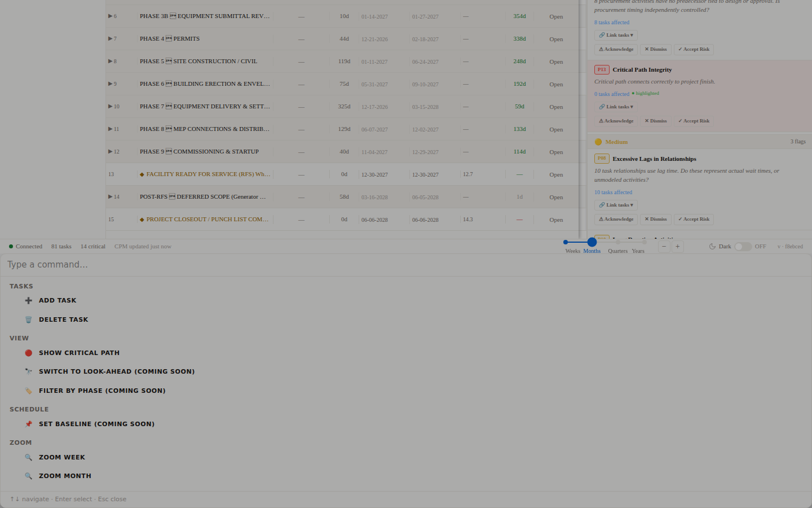812x508 pixels.
Task: Click the 8 tasks affected link
Action: pyautogui.click(x=612, y=23)
